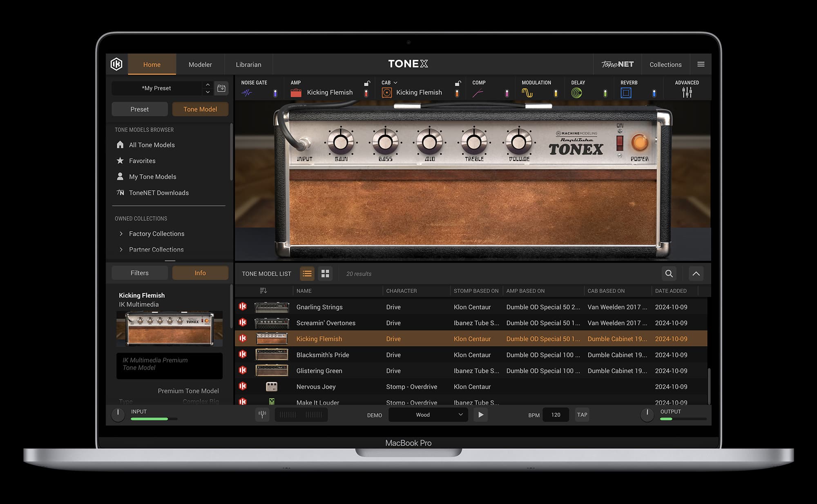Viewport: 817px width, 504px height.
Task: Open the Delay effect icon
Action: (577, 92)
